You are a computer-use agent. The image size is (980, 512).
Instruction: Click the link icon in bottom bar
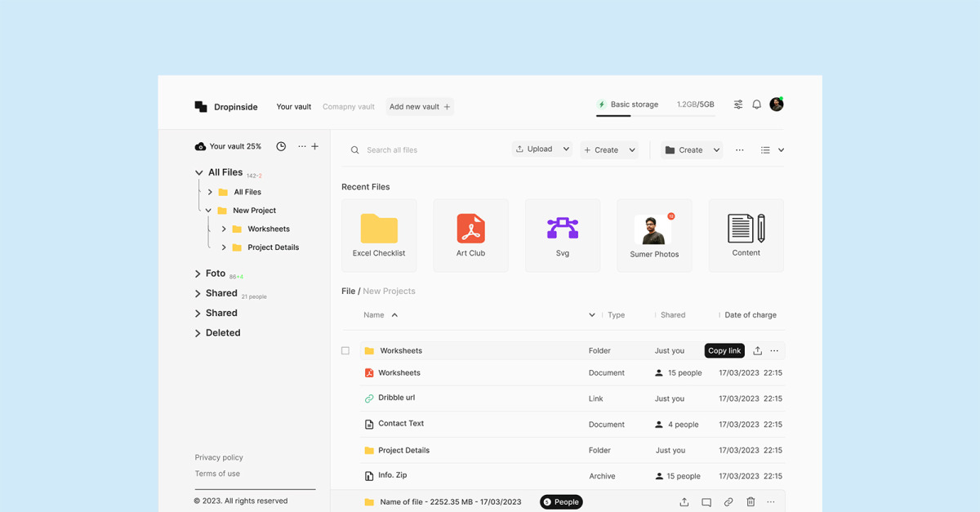(x=728, y=502)
